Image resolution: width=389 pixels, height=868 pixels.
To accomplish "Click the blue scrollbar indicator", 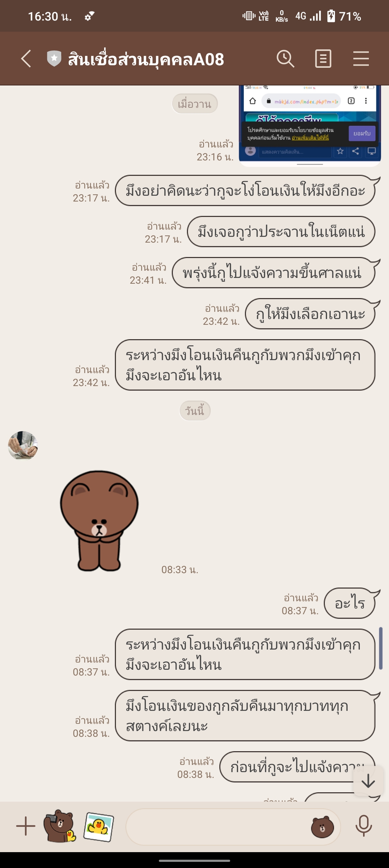I will click(x=381, y=648).
